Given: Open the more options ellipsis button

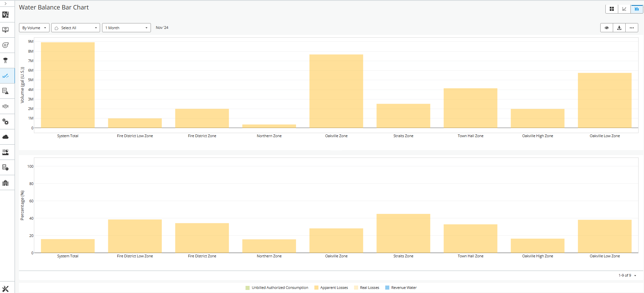Looking at the screenshot, I should pyautogui.click(x=632, y=28).
